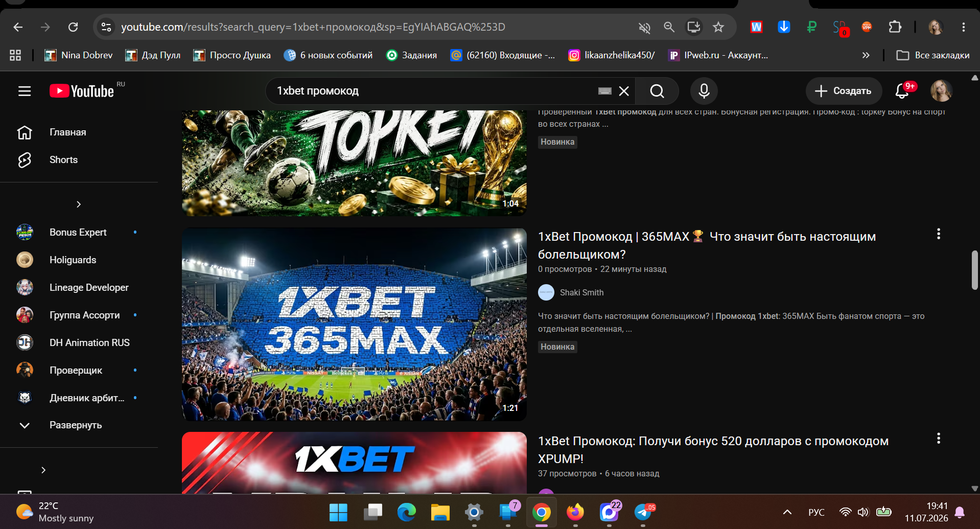Open Windows Start menu
Image resolution: width=980 pixels, height=529 pixels.
[x=338, y=512]
